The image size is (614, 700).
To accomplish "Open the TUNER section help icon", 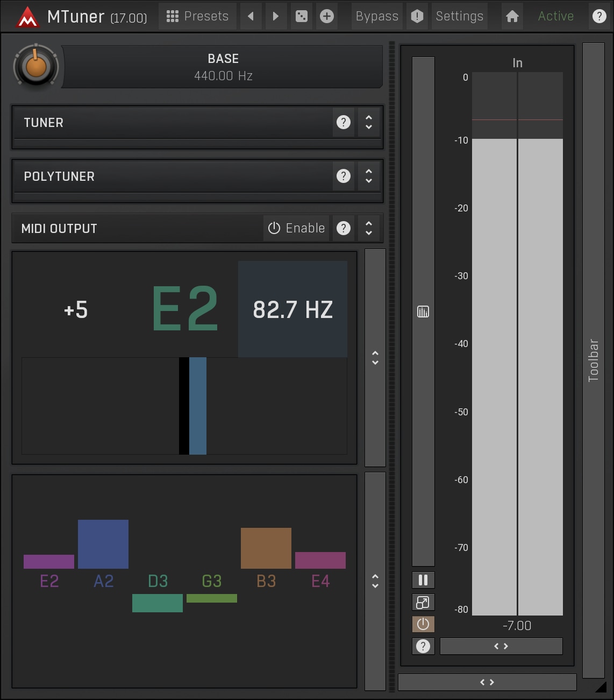I will click(x=344, y=122).
